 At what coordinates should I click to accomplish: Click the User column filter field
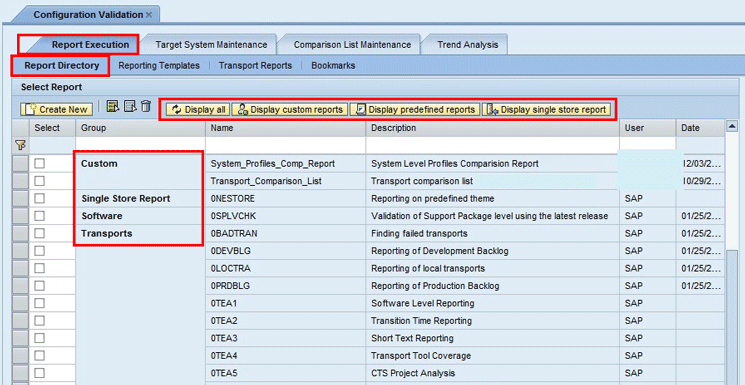tap(648, 145)
